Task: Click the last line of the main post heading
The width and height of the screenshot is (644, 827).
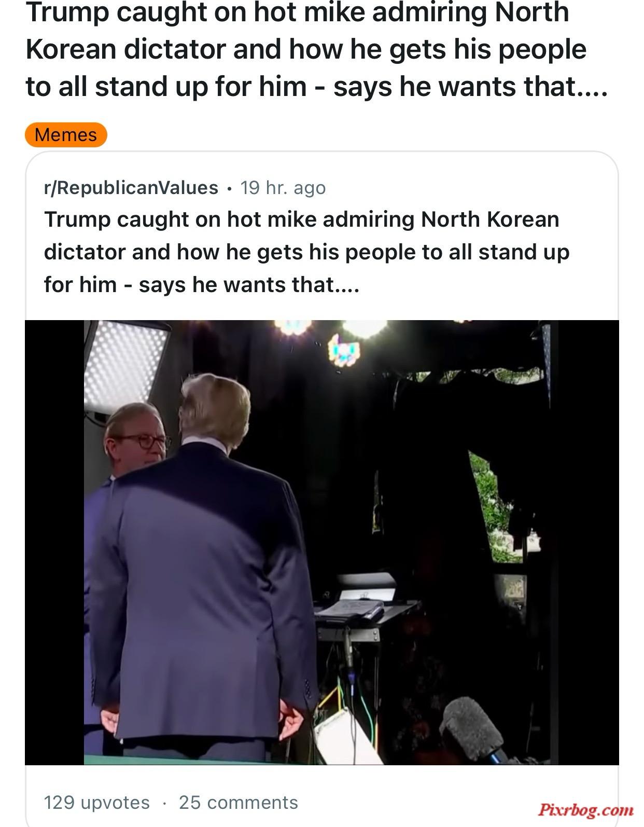Action: [315, 86]
